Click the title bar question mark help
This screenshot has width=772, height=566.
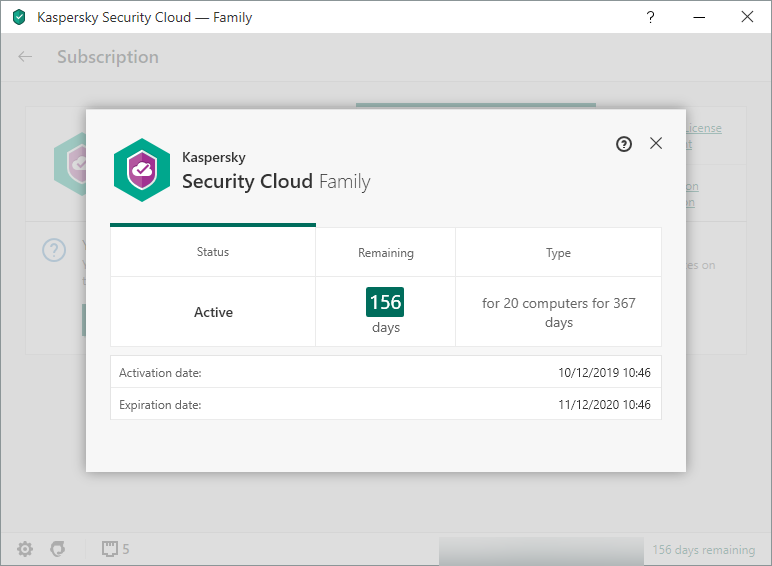tap(650, 17)
